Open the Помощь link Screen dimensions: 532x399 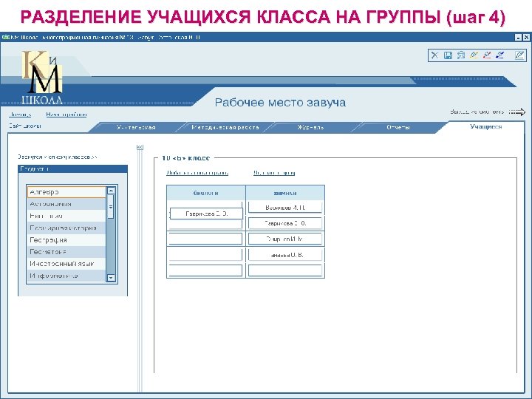[x=21, y=115]
